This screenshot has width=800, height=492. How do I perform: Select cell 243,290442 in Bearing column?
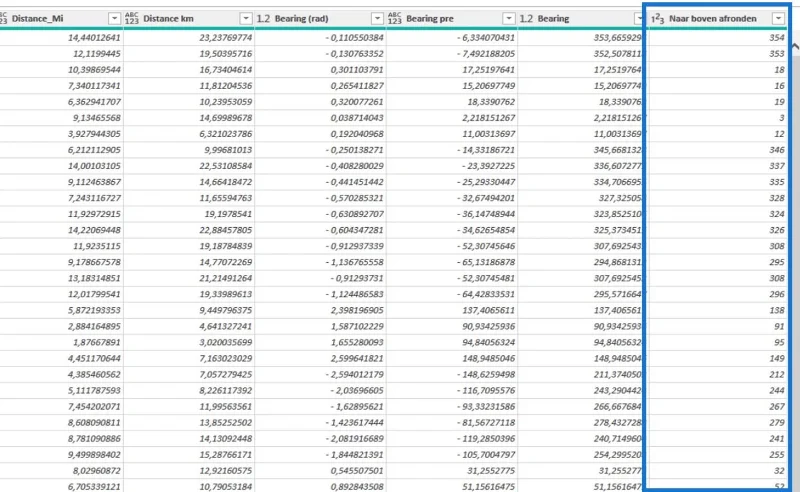click(x=617, y=390)
